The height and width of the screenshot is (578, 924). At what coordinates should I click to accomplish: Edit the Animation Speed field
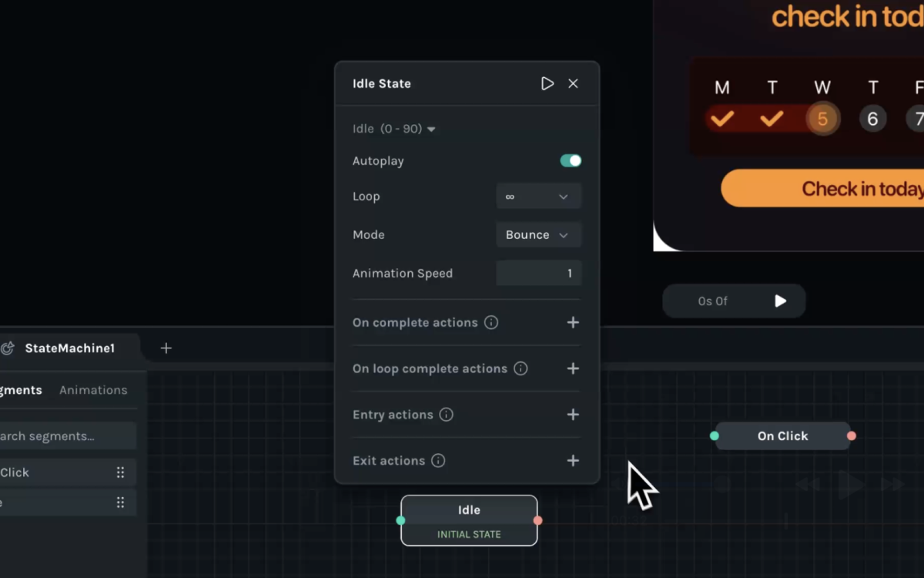click(538, 273)
